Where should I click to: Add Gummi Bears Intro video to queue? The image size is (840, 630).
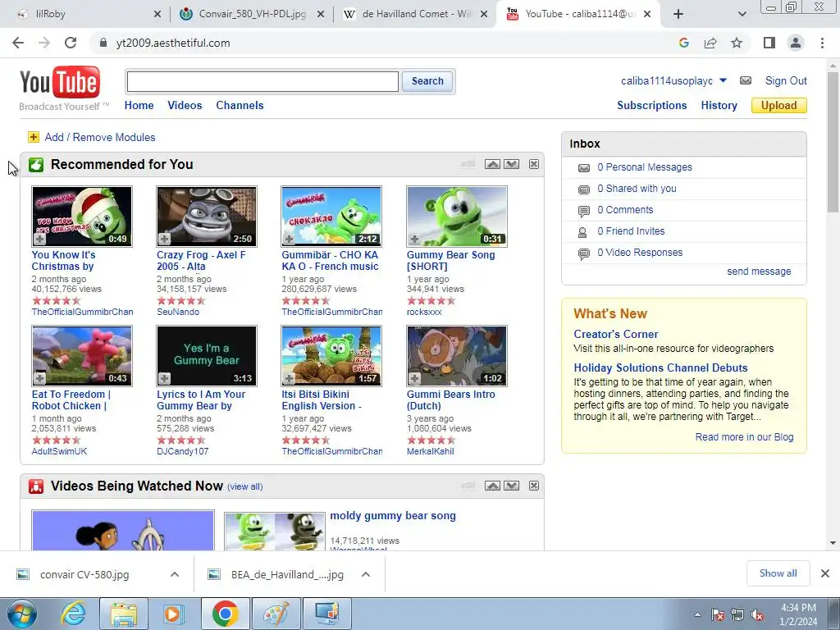[414, 378]
